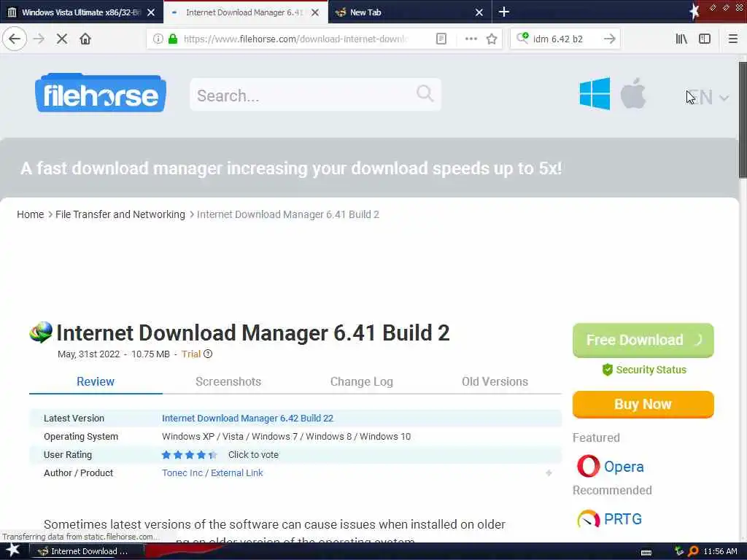
Task: Open page actions three-dot menu
Action: click(471, 39)
